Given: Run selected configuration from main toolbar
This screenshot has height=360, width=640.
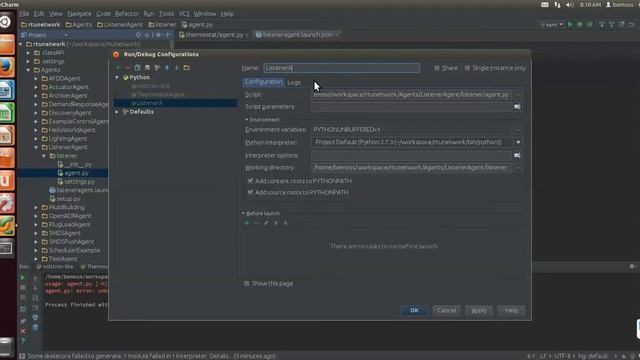Looking at the screenshot, I should (570, 24).
